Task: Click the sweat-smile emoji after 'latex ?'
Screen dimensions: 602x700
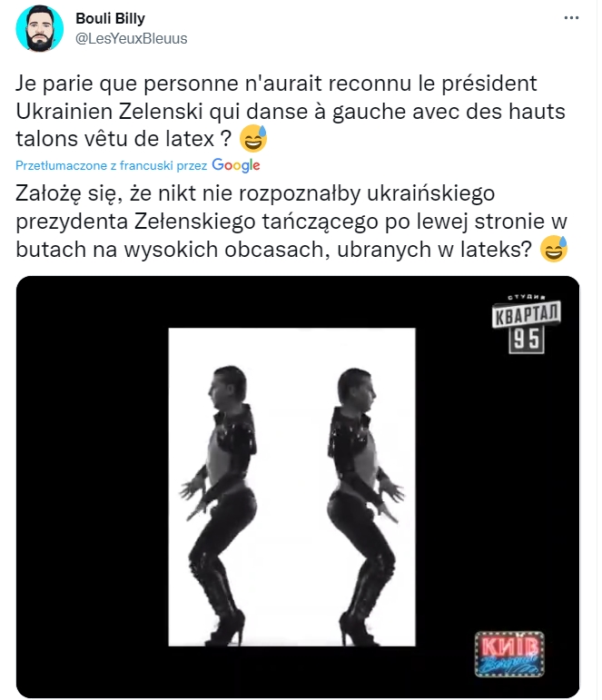Action: coord(253,138)
